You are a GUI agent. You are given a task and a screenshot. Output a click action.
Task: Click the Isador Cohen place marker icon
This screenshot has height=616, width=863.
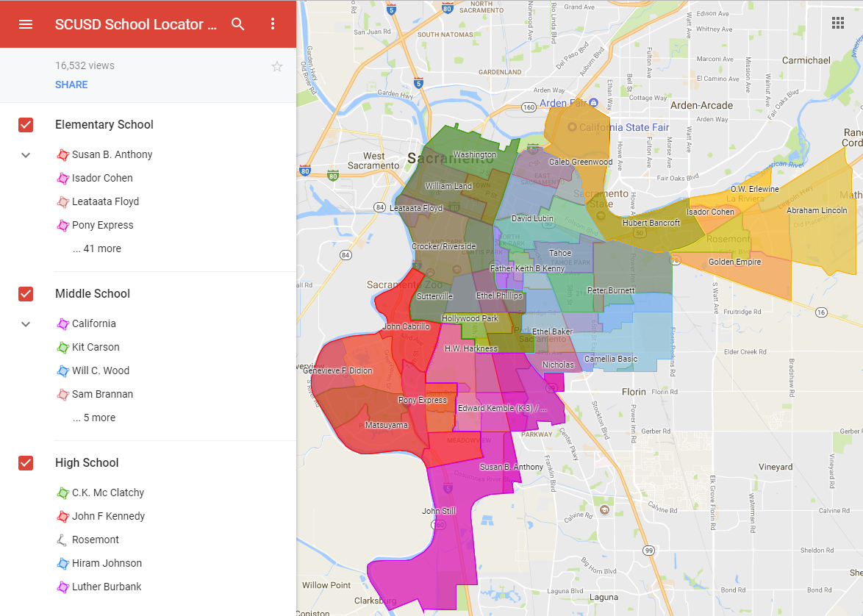[x=62, y=178]
